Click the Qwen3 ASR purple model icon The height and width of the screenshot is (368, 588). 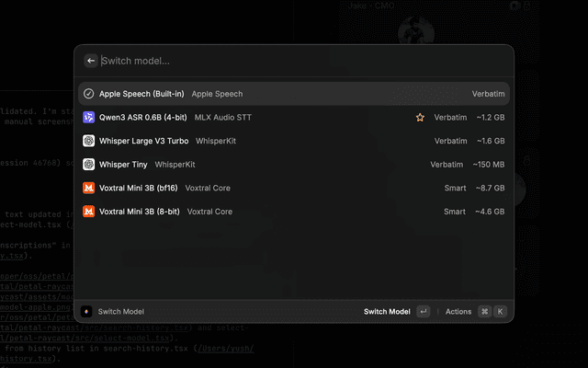tap(89, 118)
